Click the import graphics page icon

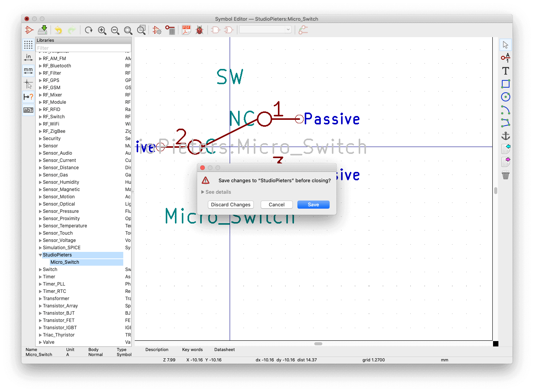coord(506,149)
